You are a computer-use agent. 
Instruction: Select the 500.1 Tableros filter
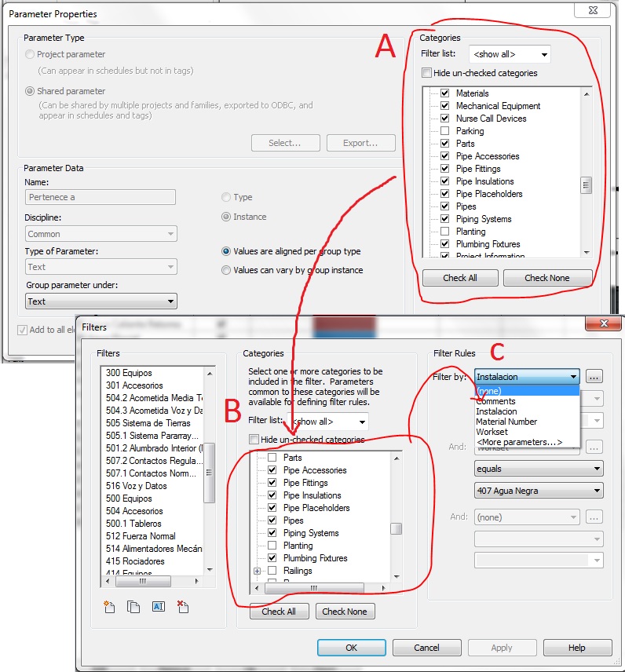(x=133, y=524)
